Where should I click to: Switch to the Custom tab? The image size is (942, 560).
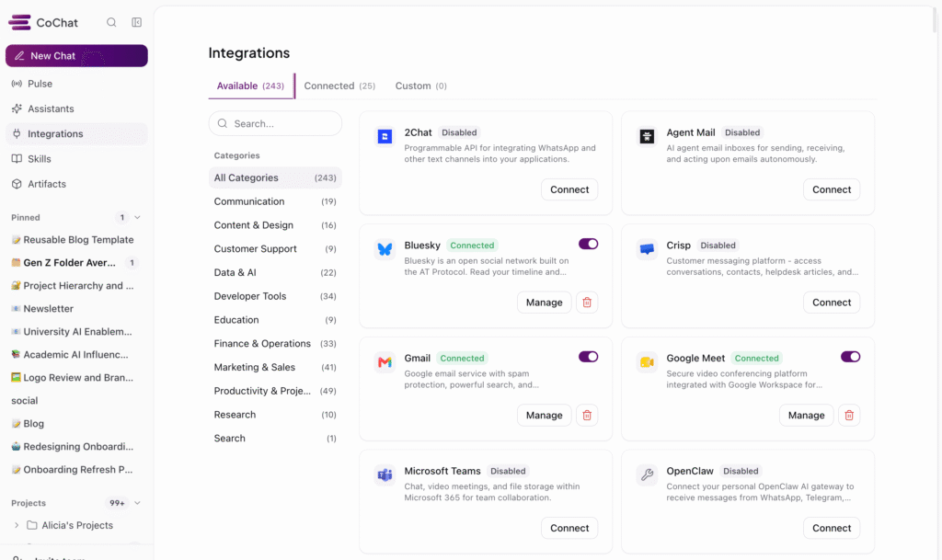(420, 86)
